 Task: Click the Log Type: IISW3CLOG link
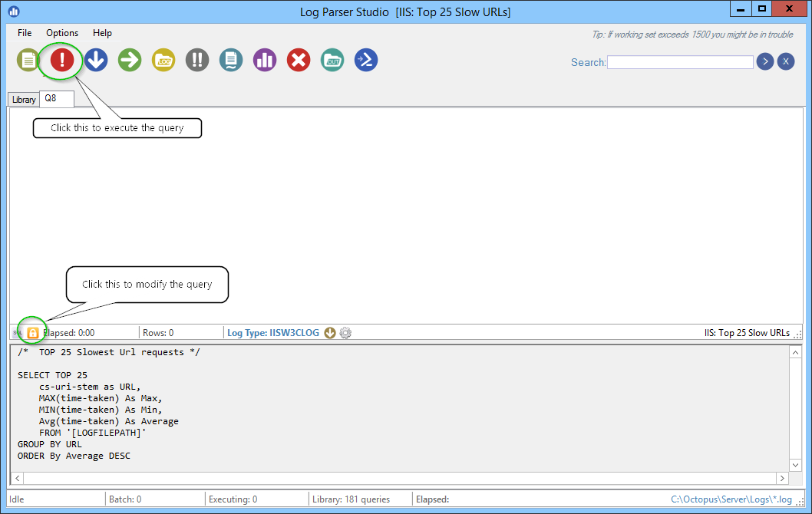[x=272, y=333]
